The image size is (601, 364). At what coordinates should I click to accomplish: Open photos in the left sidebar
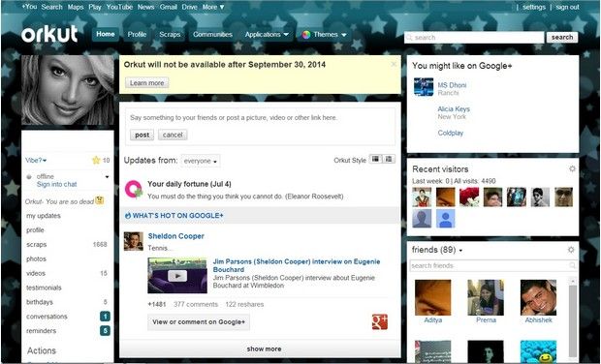pyautogui.click(x=36, y=258)
